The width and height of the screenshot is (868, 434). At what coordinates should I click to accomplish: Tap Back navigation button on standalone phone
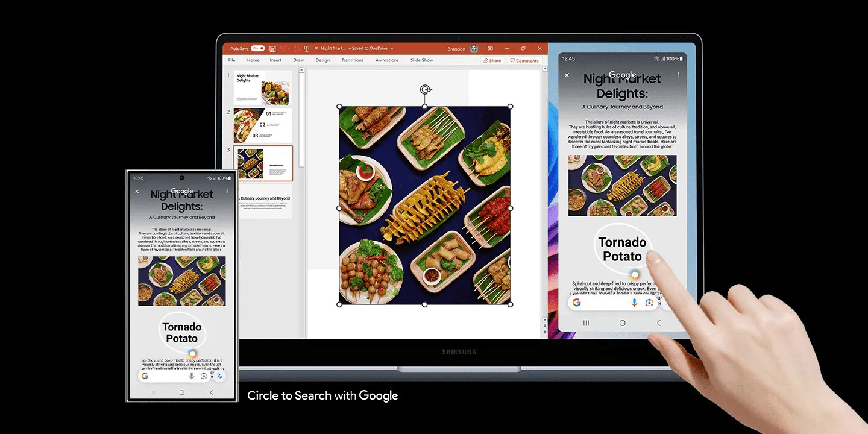tap(211, 392)
